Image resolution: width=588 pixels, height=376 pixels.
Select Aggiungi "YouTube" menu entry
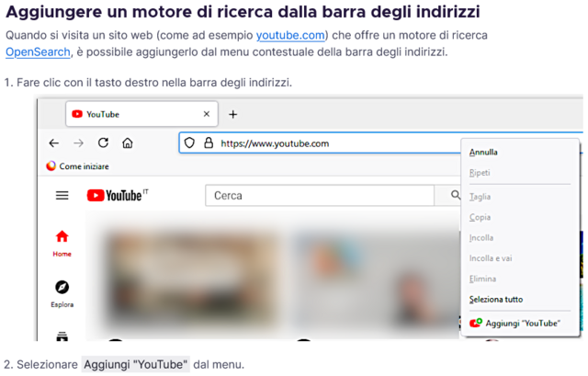pos(521,323)
